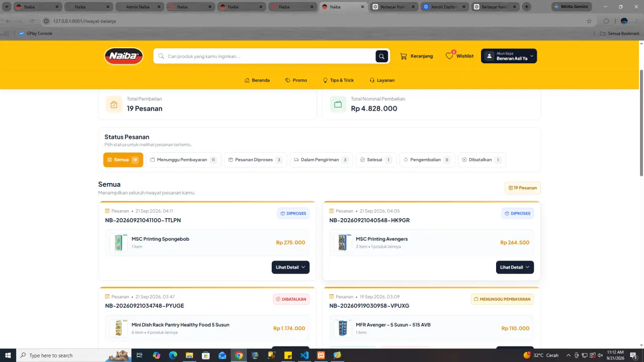The image size is (644, 362).
Task: Filter by Pengembalian status
Action: click(427, 160)
